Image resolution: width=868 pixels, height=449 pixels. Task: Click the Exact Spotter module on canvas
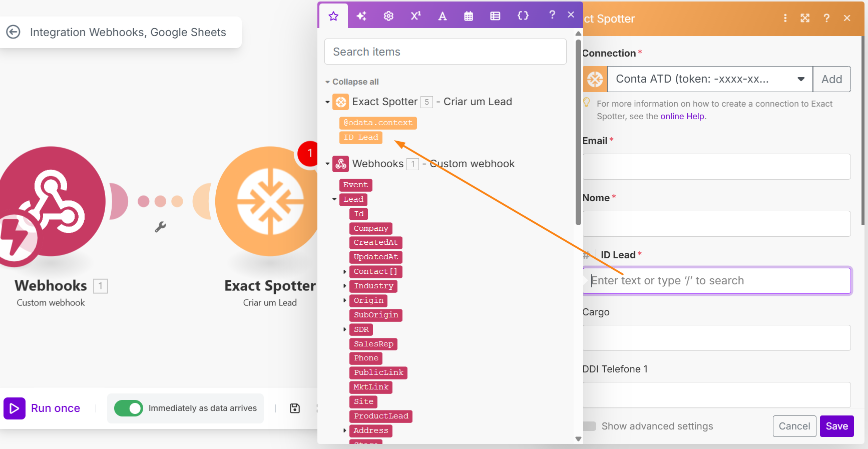[x=268, y=201]
